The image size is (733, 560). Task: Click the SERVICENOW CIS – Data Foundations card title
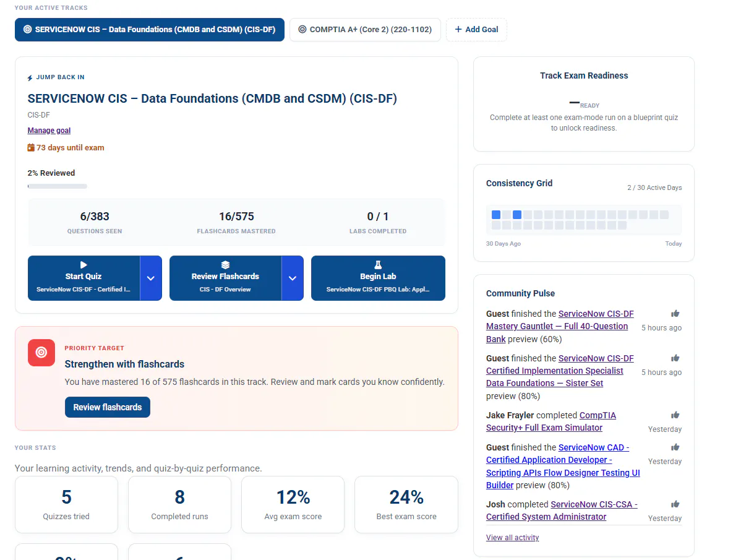pos(212,98)
